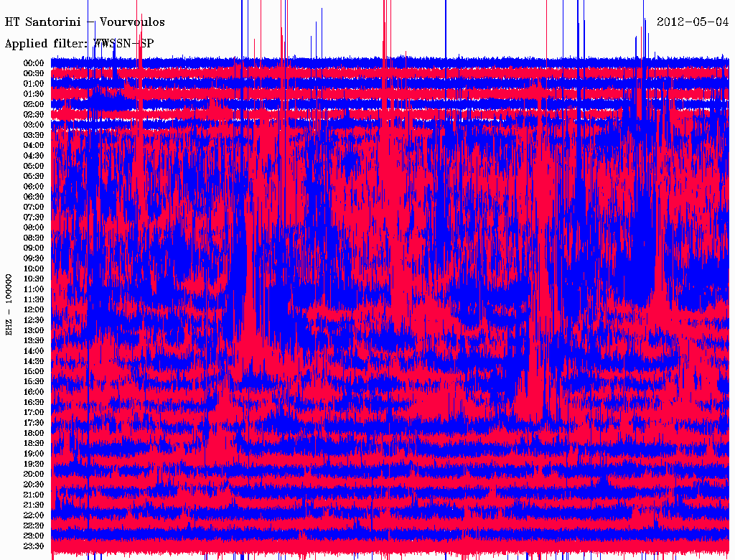Select the 00:30 time label
The height and width of the screenshot is (560, 735).
[34, 74]
